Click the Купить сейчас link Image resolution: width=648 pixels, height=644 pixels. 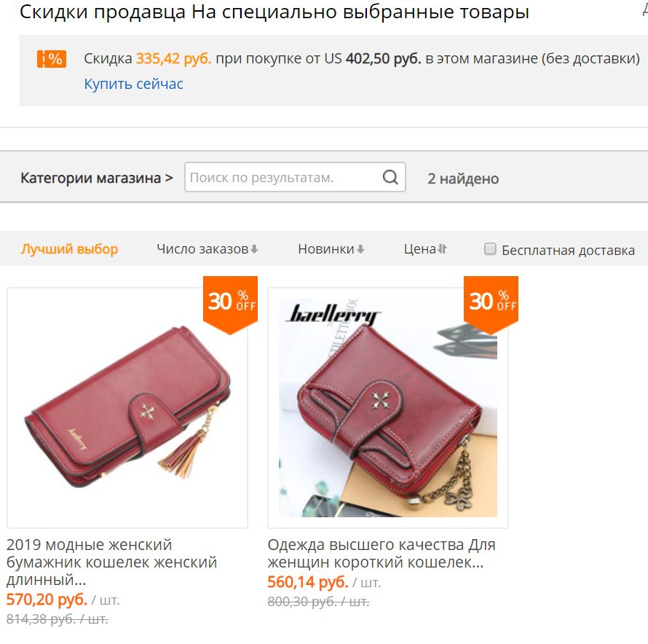[x=133, y=84]
